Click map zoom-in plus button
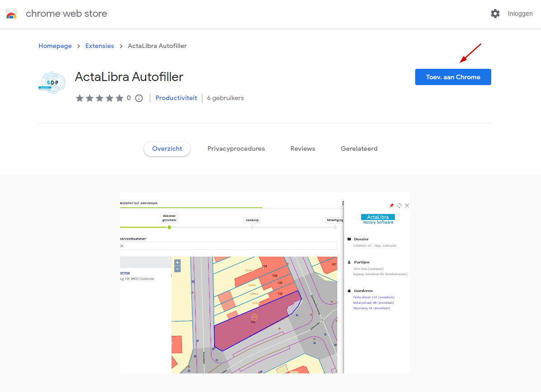 [x=177, y=263]
